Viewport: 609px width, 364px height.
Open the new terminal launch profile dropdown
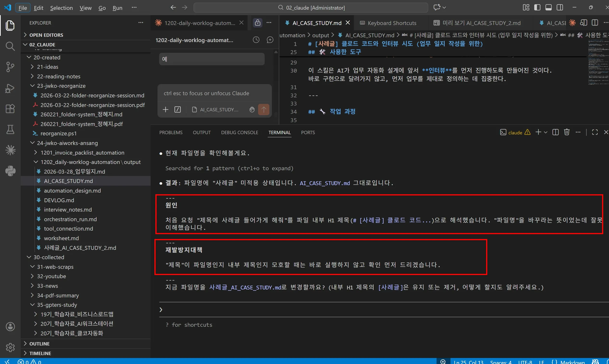[x=546, y=132]
